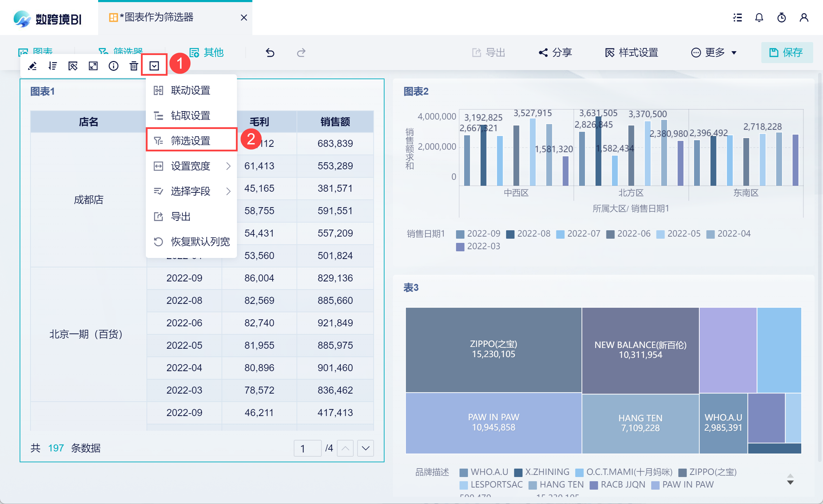
Task: Toggle the 2022-09 legend entry in 图表2
Action: 478,234
